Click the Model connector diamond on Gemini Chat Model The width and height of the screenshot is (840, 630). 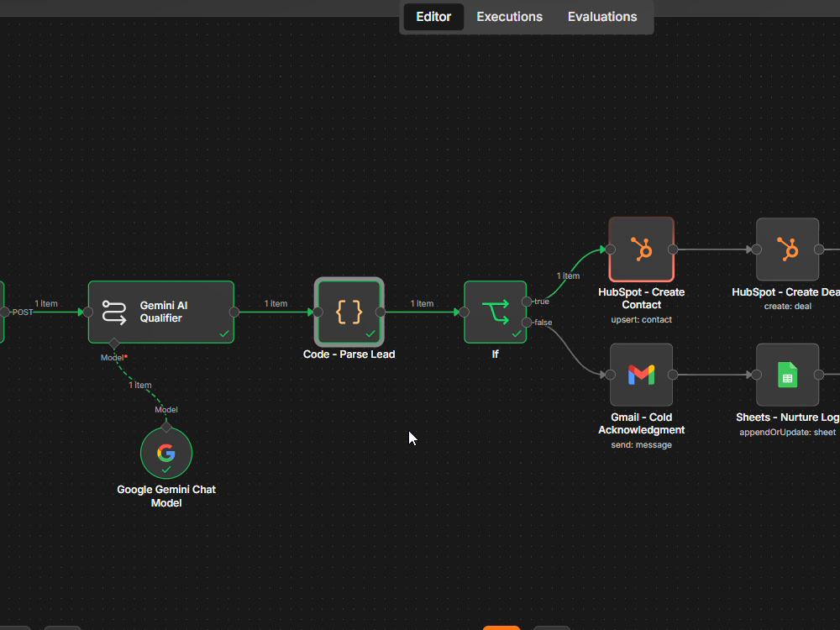pyautogui.click(x=166, y=428)
